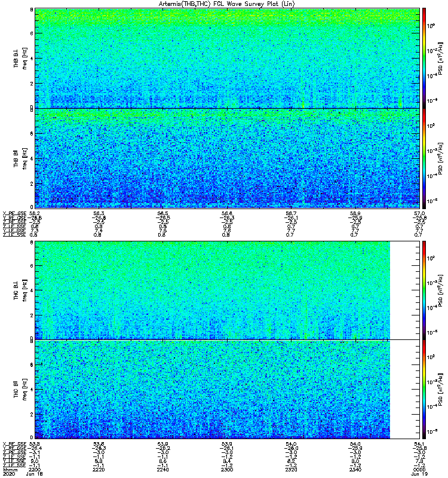Viewport: 448px width, 478px height.
Task: Click the 'Jun 19' date label
Action: point(419,474)
